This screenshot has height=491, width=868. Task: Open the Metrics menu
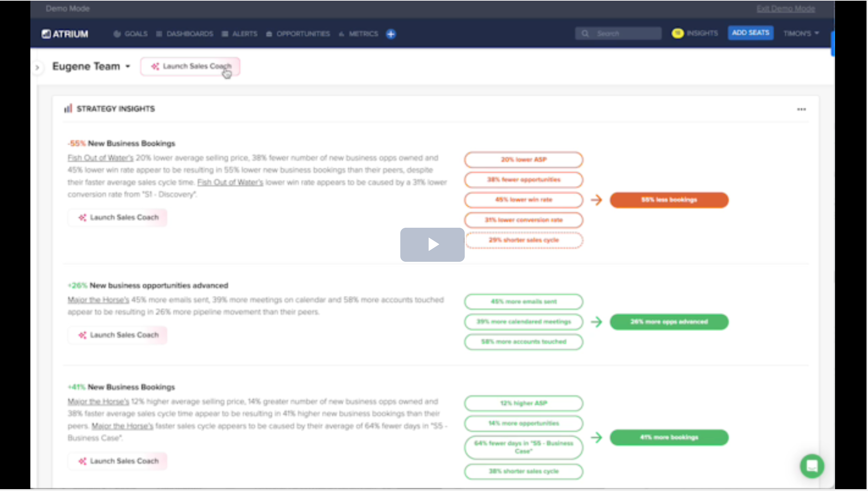coord(358,34)
